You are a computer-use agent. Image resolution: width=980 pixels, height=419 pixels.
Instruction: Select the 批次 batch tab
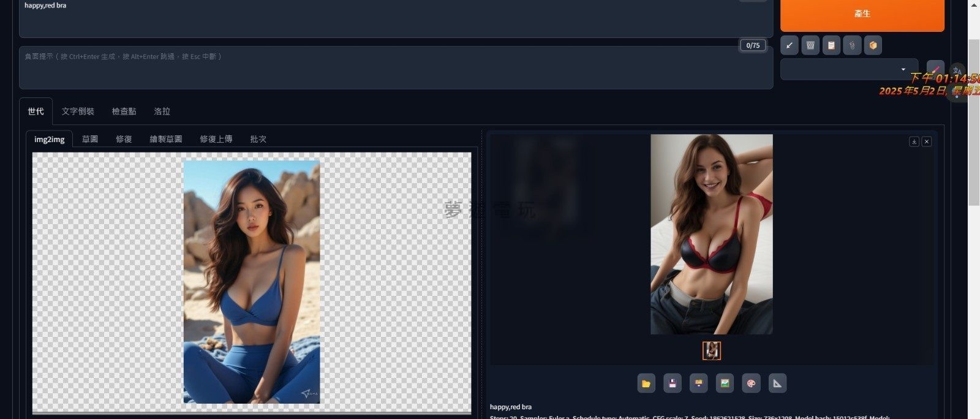[x=258, y=139]
